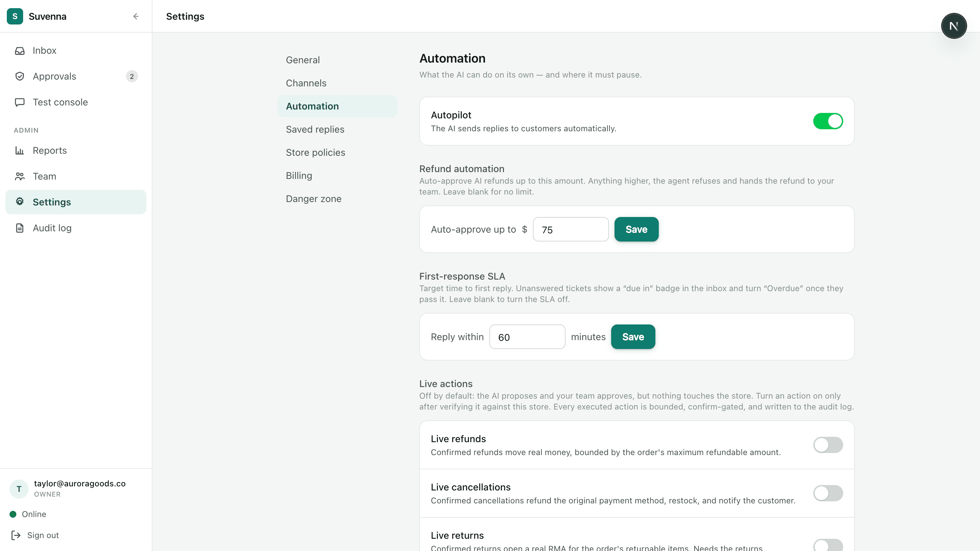The image size is (980, 551).
Task: Click the Reports bar chart icon
Action: [x=20, y=151]
